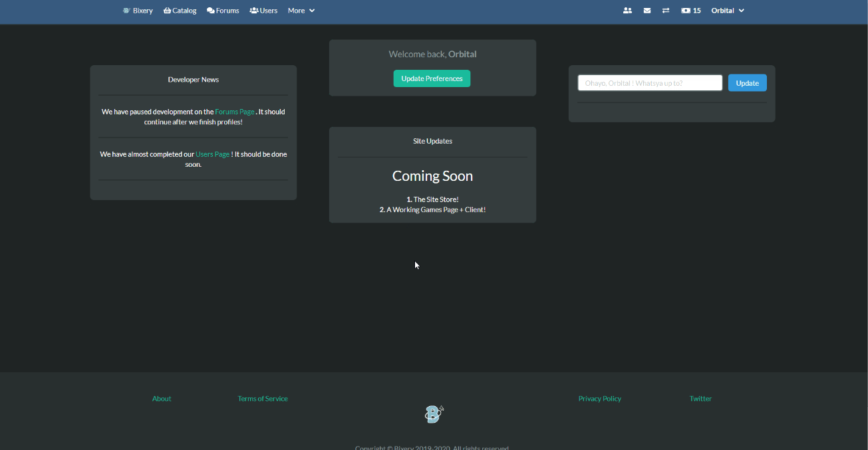Open the friends icon in top right

point(627,11)
